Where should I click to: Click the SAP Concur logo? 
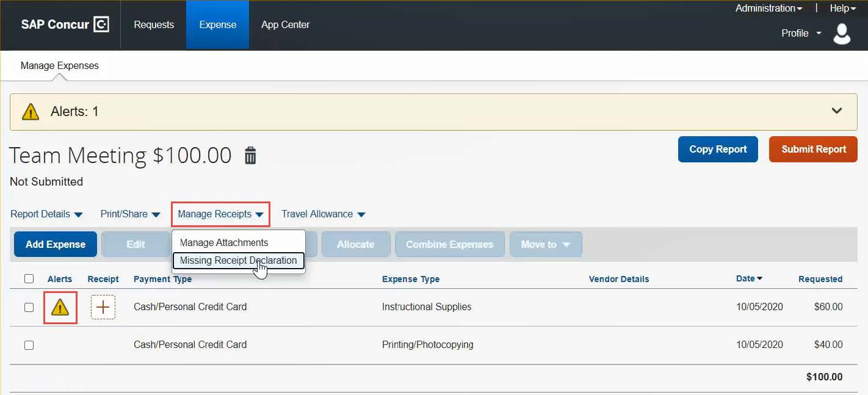point(65,25)
